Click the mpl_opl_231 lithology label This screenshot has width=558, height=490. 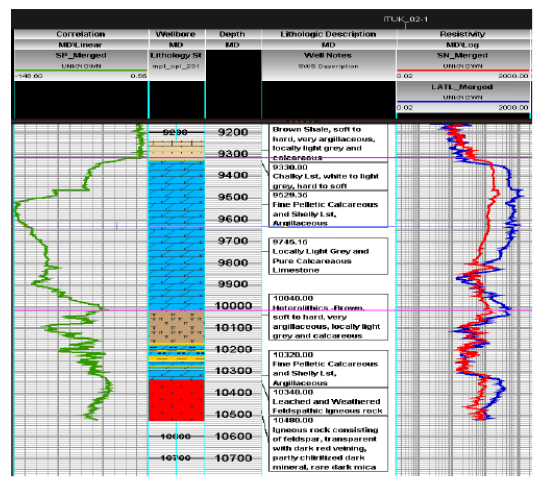pos(176,67)
